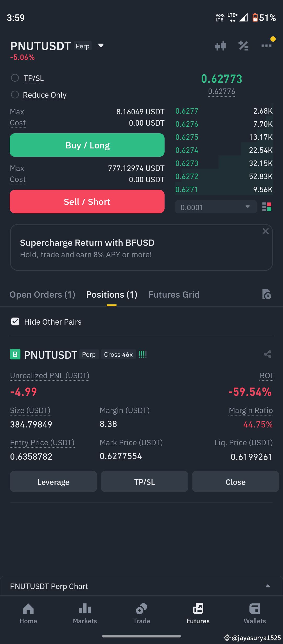Open the Markets tab
Image resolution: width=283 pixels, height=644 pixels.
tap(85, 614)
